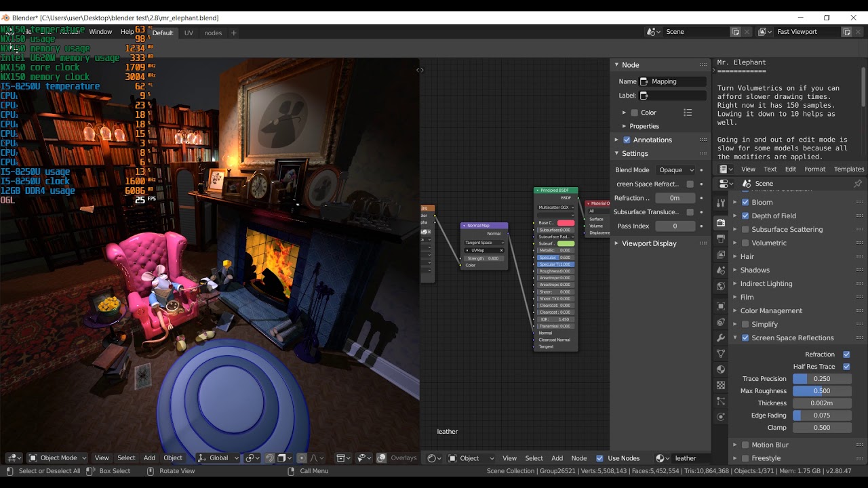Open the Object Mode dropdown
This screenshot has width=868, height=488.
(x=57, y=458)
